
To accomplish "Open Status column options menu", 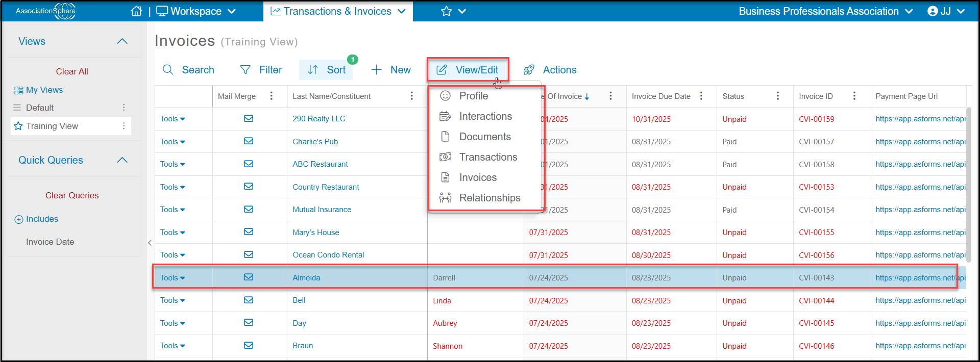I will [778, 96].
